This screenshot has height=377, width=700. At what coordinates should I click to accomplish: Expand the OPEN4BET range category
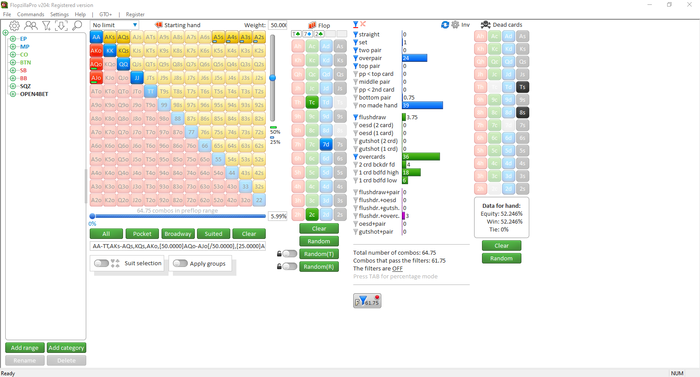(x=13, y=94)
